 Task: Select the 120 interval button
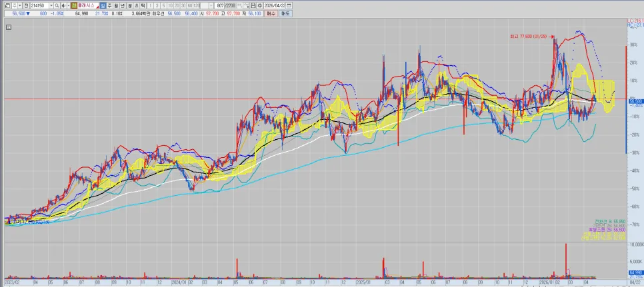coord(196,6)
